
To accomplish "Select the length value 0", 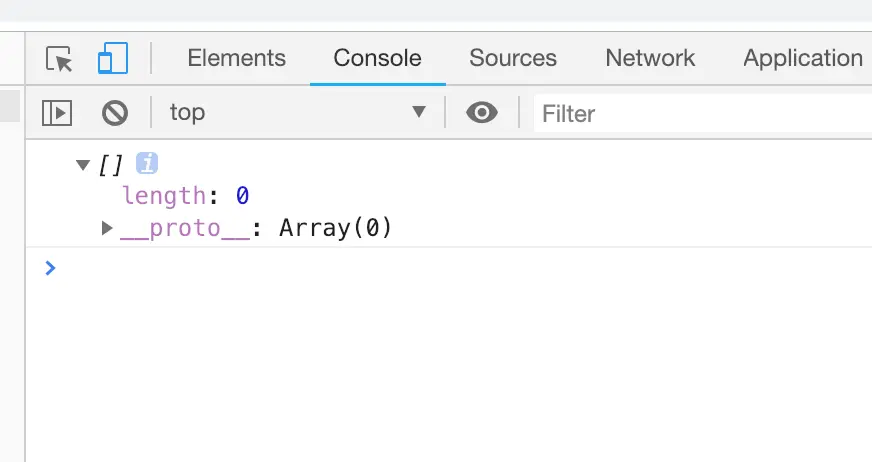I will (242, 196).
